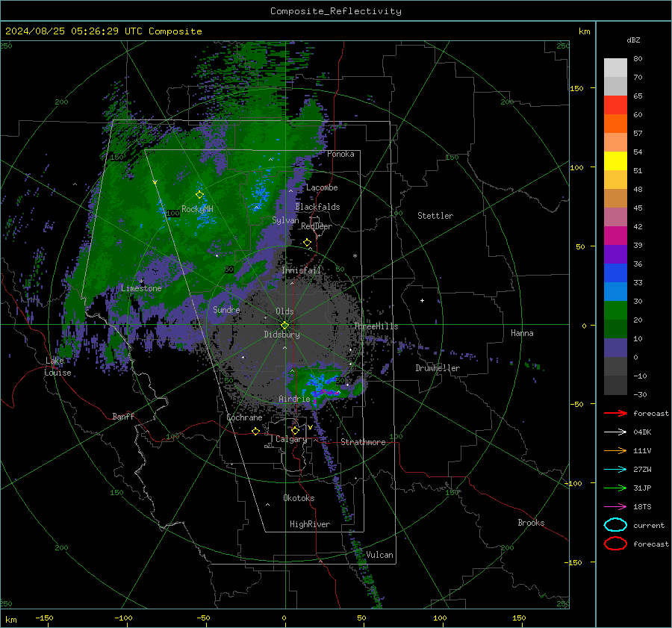Click the Lacombe city label

322,187
